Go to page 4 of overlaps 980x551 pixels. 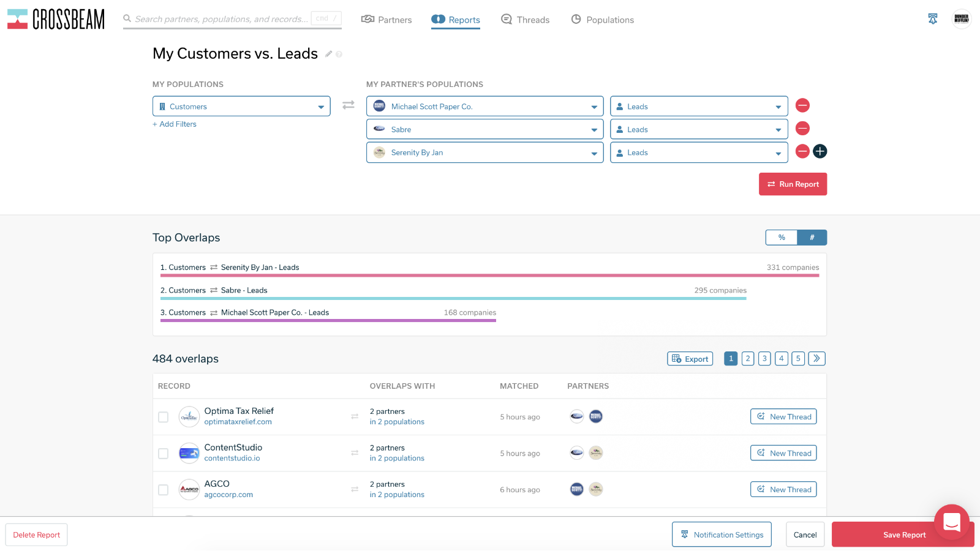pos(782,359)
